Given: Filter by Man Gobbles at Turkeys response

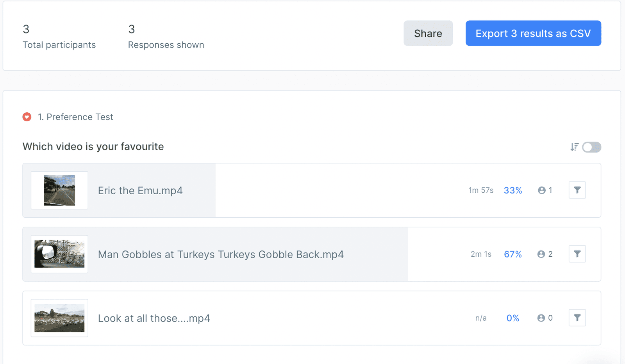Looking at the screenshot, I should coord(577,254).
